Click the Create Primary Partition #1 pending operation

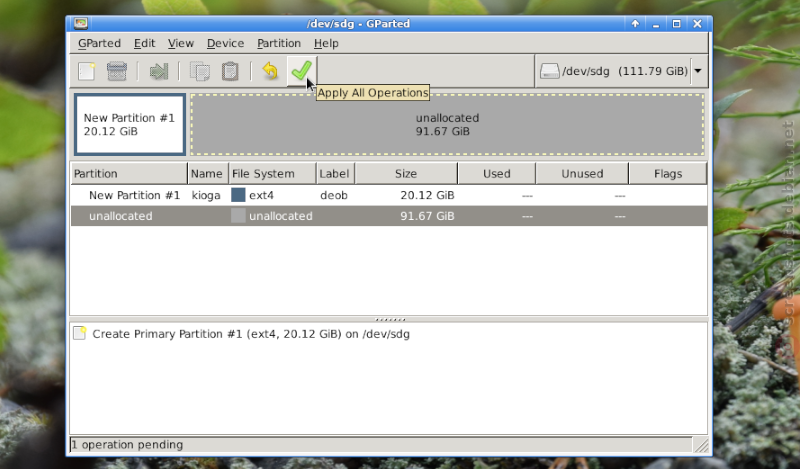tap(251, 334)
